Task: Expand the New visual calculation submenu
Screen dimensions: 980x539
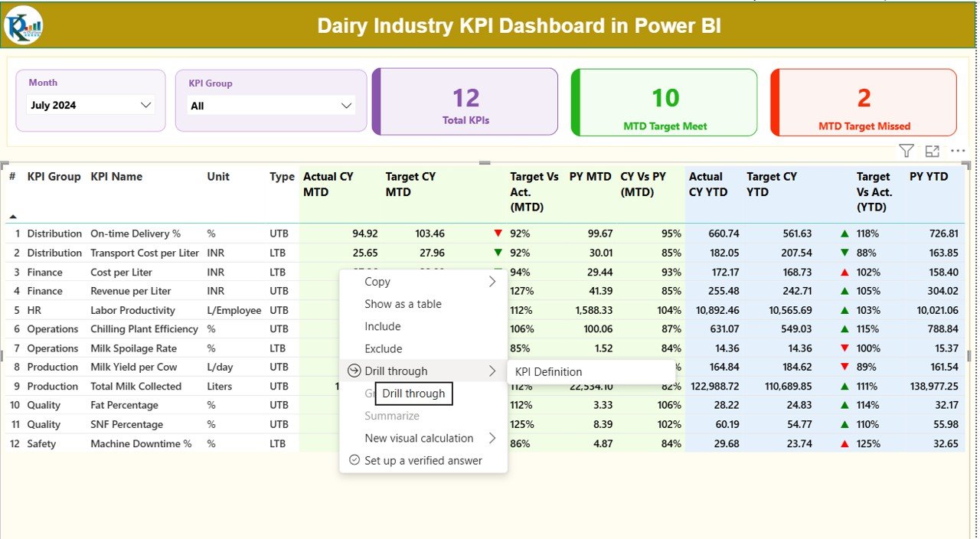Action: 492,438
